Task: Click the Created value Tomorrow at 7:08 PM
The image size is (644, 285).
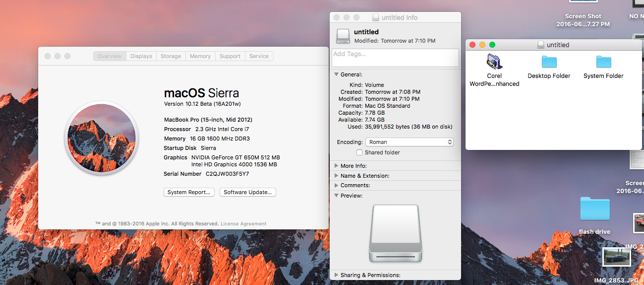Action: (393, 92)
